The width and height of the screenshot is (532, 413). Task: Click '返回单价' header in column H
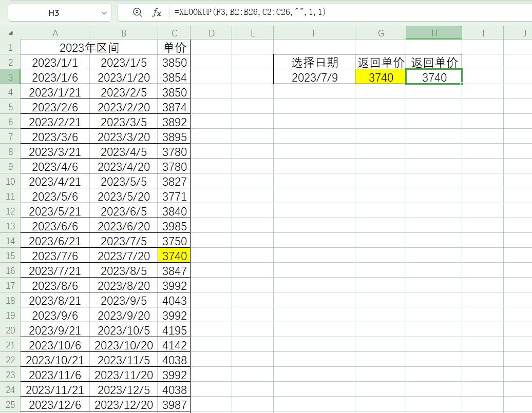click(x=434, y=62)
